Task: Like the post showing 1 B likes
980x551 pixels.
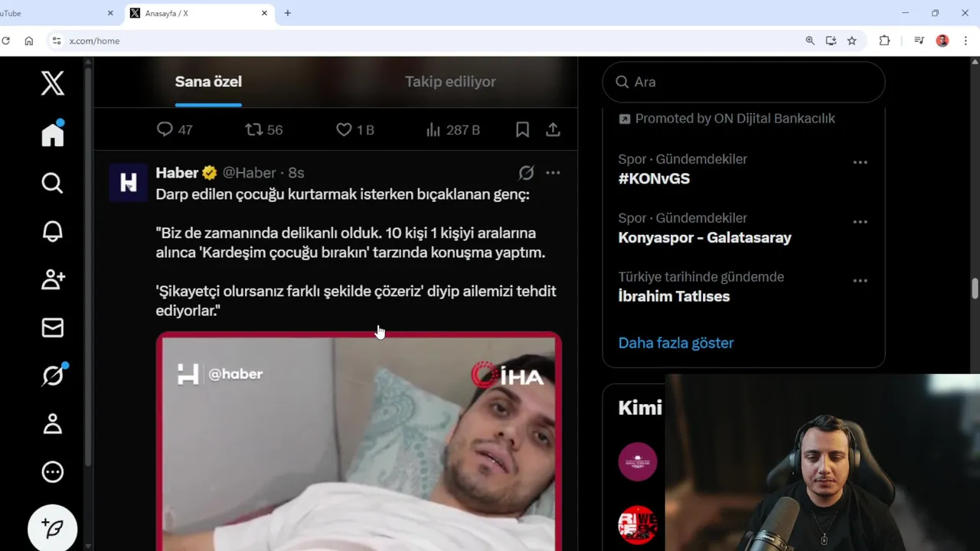Action: [355, 129]
